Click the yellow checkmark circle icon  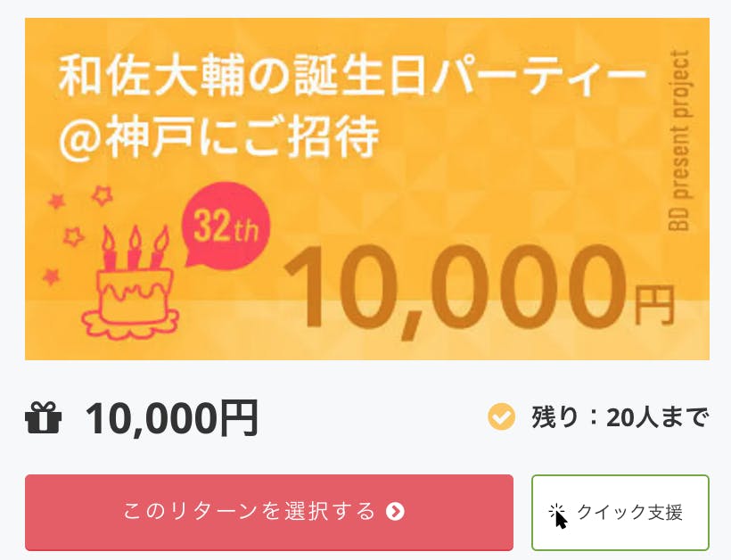coord(502,416)
